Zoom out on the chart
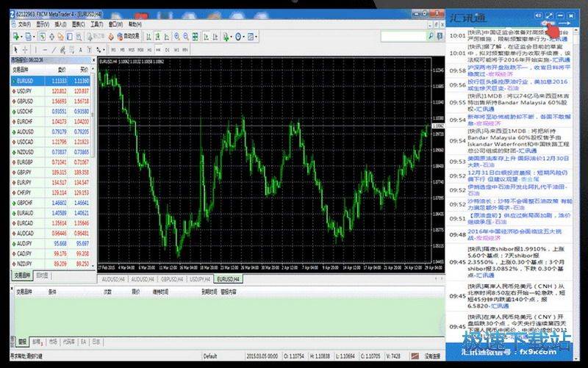The height and width of the screenshot is (368, 588). click(186, 37)
